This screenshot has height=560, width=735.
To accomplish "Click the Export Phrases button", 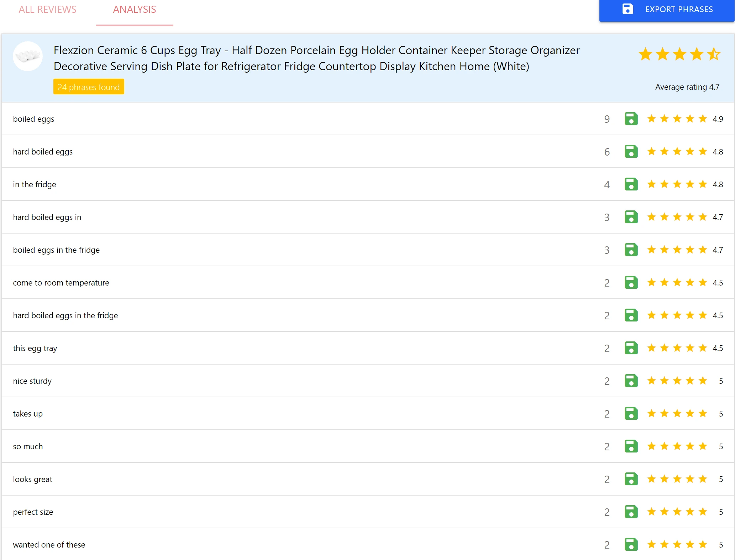I will click(667, 10).
